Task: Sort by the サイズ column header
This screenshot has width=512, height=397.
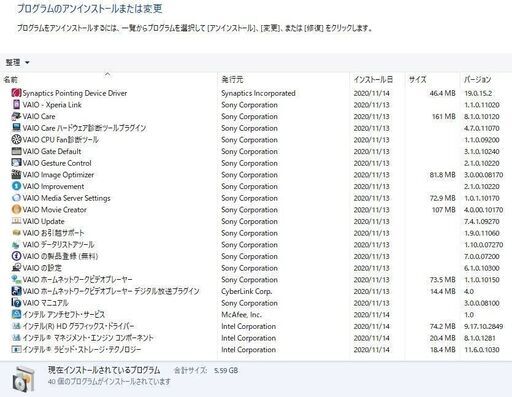Action: click(432, 80)
